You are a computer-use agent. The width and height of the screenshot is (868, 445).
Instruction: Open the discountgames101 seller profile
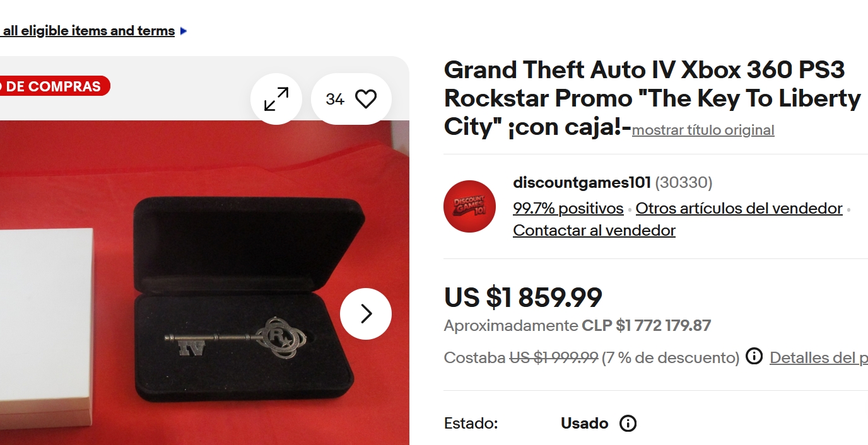(582, 183)
